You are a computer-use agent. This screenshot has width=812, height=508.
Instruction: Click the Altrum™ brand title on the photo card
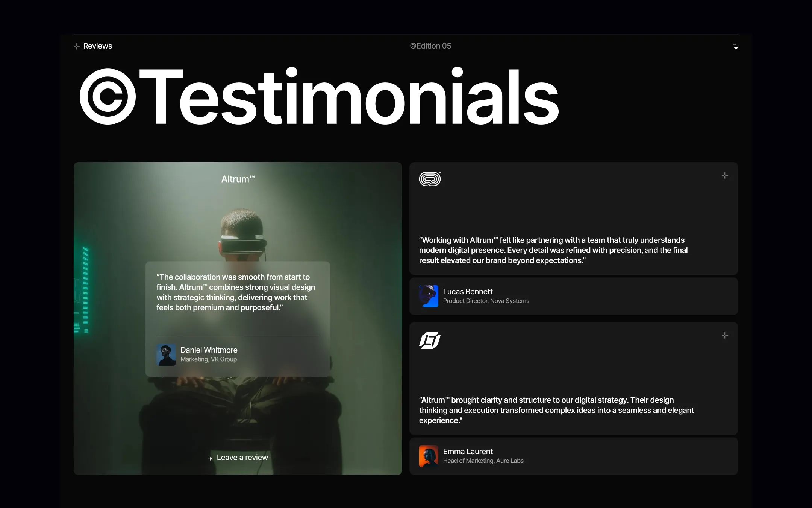tap(238, 179)
